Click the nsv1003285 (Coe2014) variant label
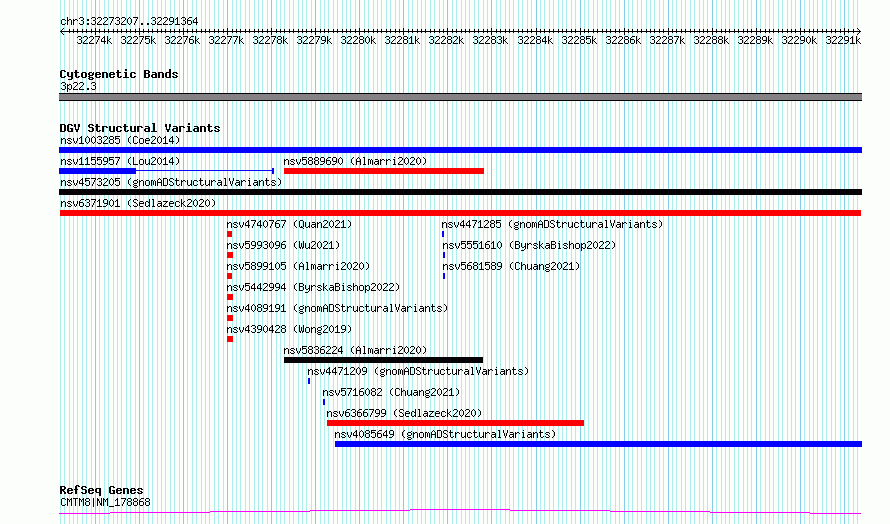This screenshot has height=524, width=890. point(120,140)
